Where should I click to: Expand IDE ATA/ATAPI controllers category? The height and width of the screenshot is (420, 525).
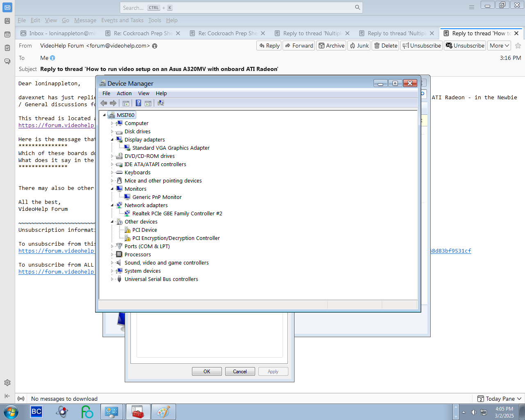[112, 164]
